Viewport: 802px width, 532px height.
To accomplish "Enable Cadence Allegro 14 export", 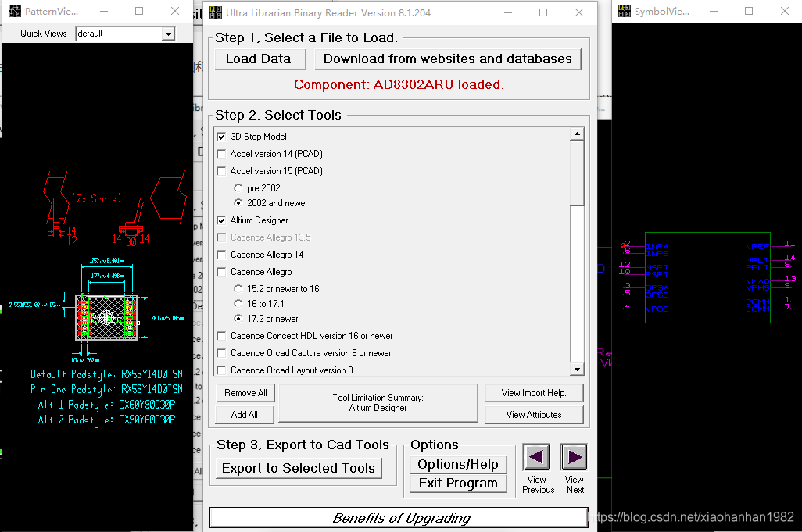I will 222,254.
